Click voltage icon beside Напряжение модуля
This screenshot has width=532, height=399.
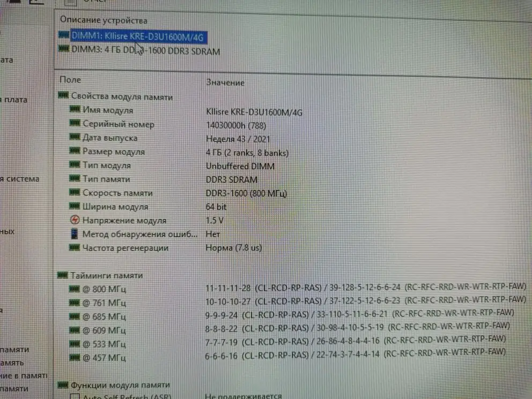coord(75,220)
